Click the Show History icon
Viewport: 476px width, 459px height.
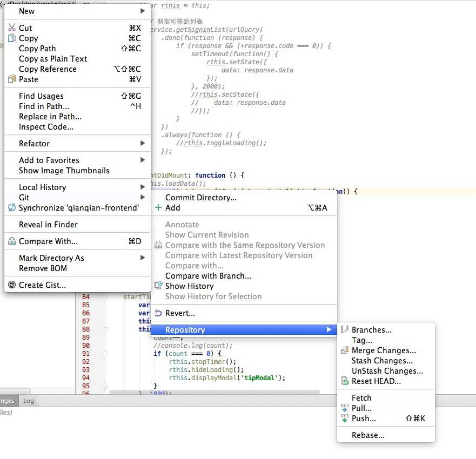158,286
